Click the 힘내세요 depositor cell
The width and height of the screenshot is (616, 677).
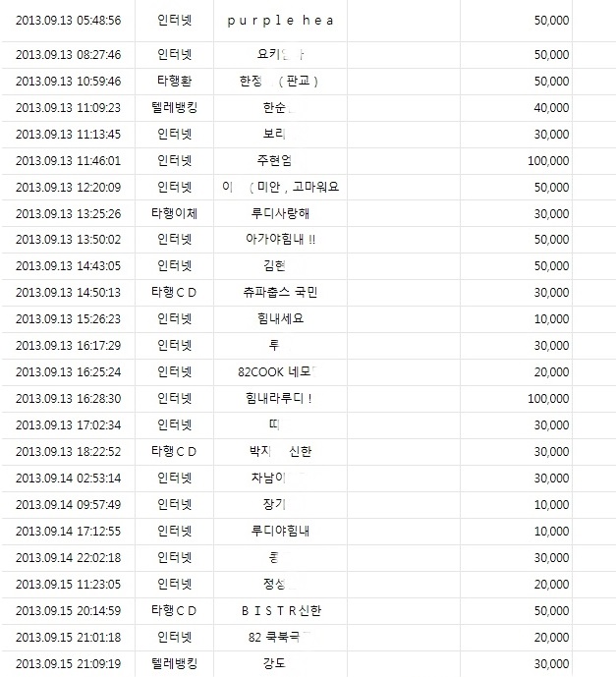pyautogui.click(x=280, y=318)
